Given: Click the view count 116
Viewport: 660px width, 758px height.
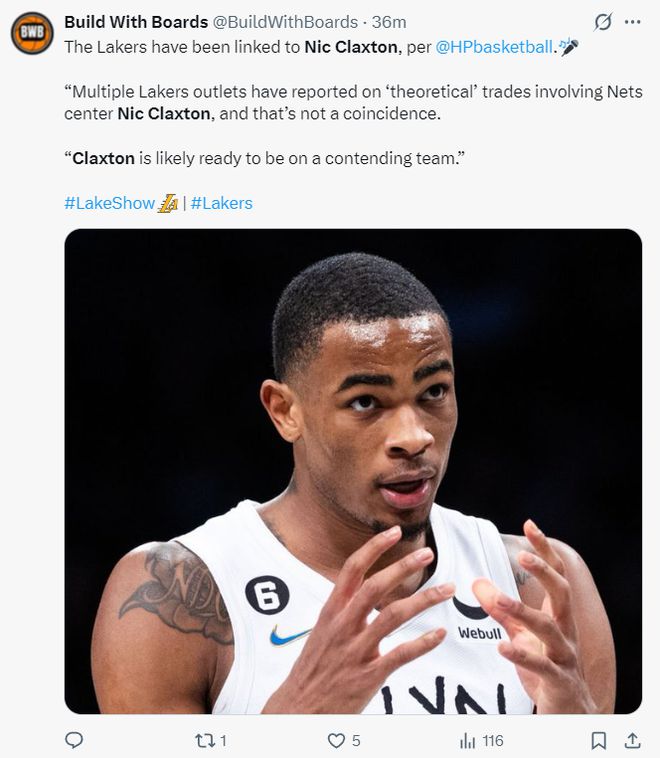Looking at the screenshot, I should 492,741.
